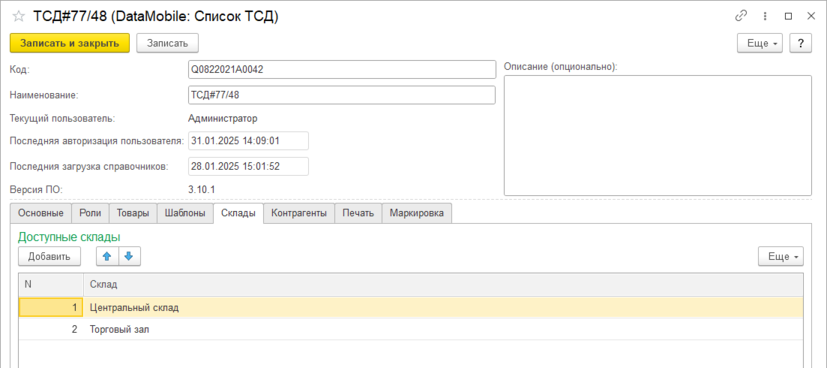Viewport: 827px width, 368px height.
Task: Click the software version 3.10.1 value
Action: click(x=201, y=189)
